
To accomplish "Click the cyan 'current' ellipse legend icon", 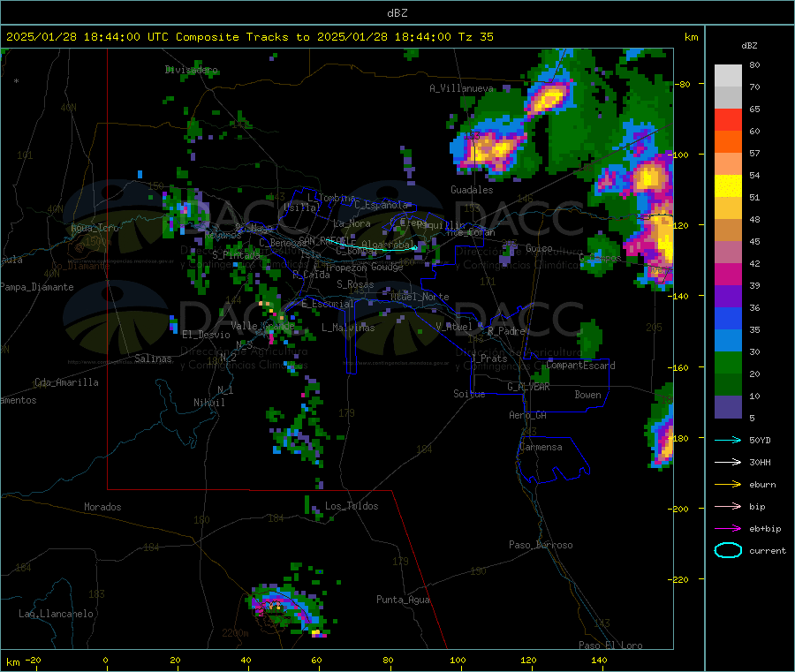I will 728,550.
